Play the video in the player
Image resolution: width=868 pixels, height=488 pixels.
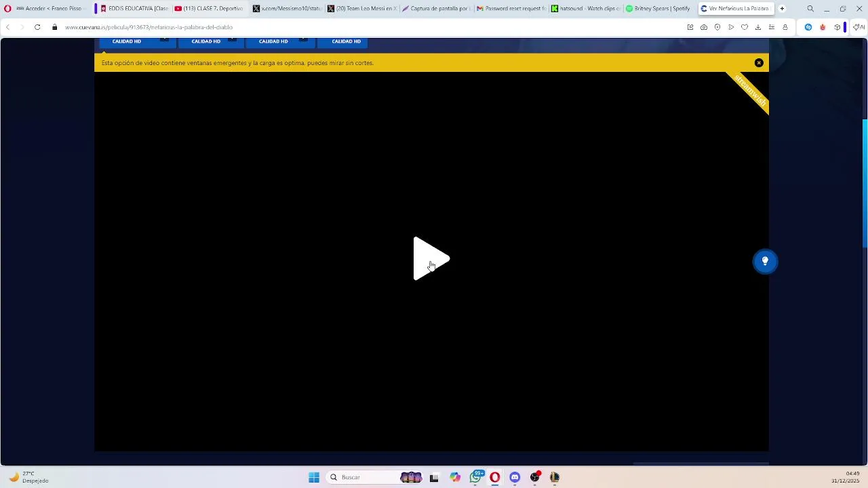point(431,258)
